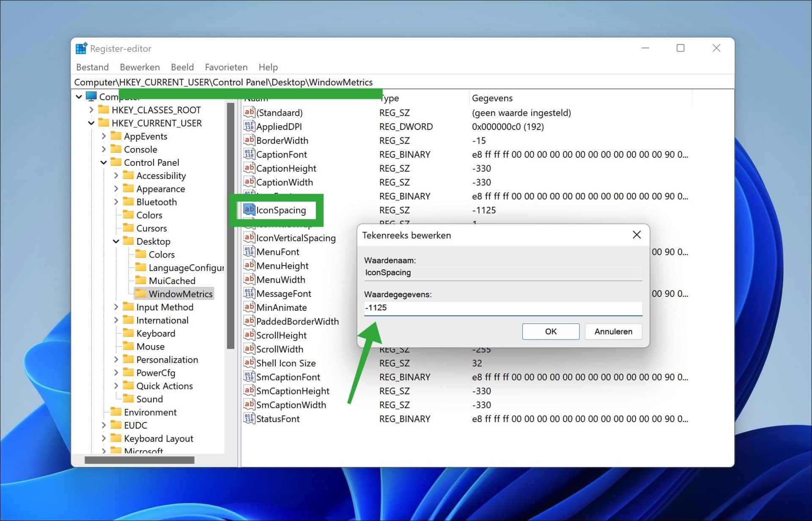The width and height of the screenshot is (812, 521).
Task: Click the Sound folder icon
Action: (129, 399)
